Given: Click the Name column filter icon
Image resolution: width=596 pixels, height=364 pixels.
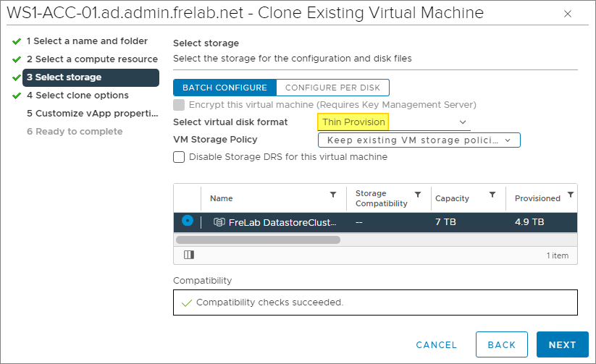Looking at the screenshot, I should (x=333, y=195).
